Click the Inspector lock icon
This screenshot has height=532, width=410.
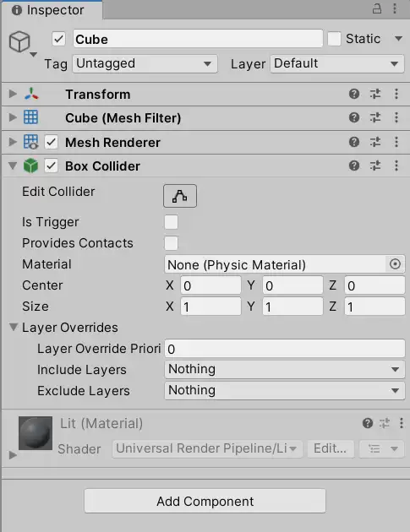click(x=377, y=8)
